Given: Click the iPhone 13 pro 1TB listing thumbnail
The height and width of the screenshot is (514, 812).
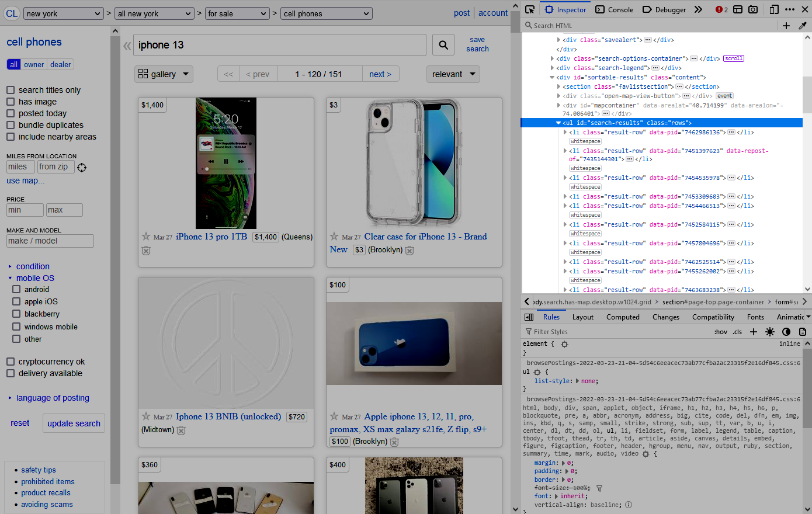Looking at the screenshot, I should click(226, 164).
